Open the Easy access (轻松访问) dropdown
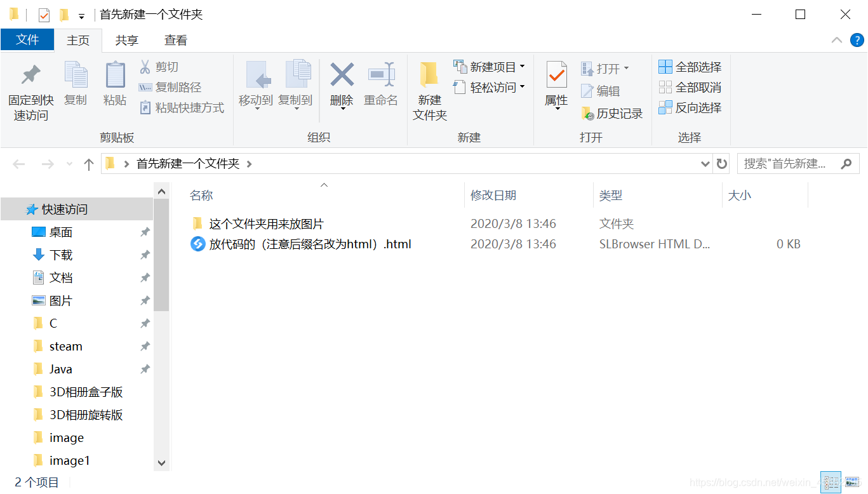Image resolution: width=868 pixels, height=494 pixels. (x=490, y=87)
